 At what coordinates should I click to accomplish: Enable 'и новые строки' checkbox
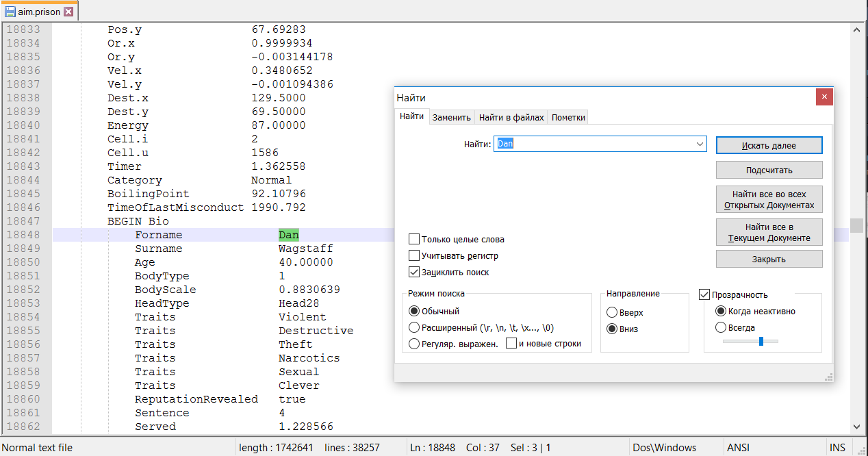coord(511,344)
